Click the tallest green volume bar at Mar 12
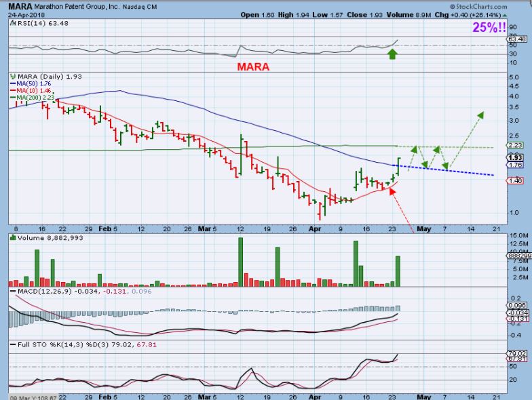532x400 pixels. tap(240, 262)
